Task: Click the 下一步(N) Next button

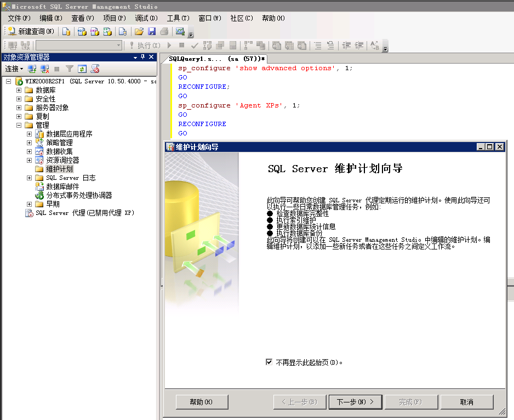Action: [355, 402]
